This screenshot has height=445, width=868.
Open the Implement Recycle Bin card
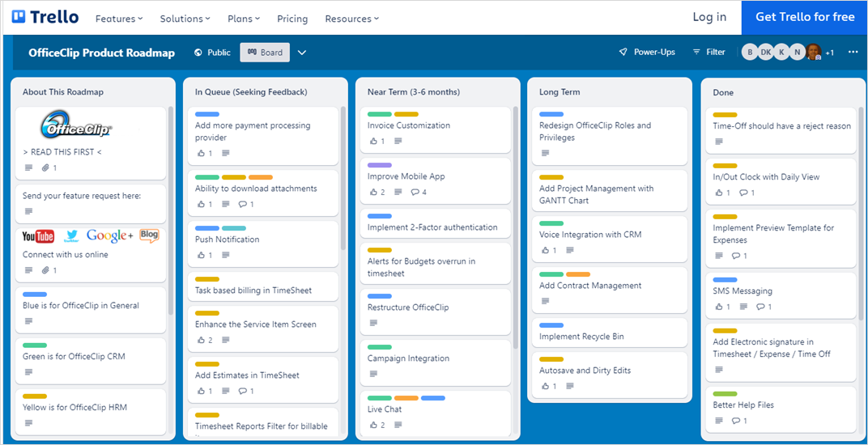610,333
